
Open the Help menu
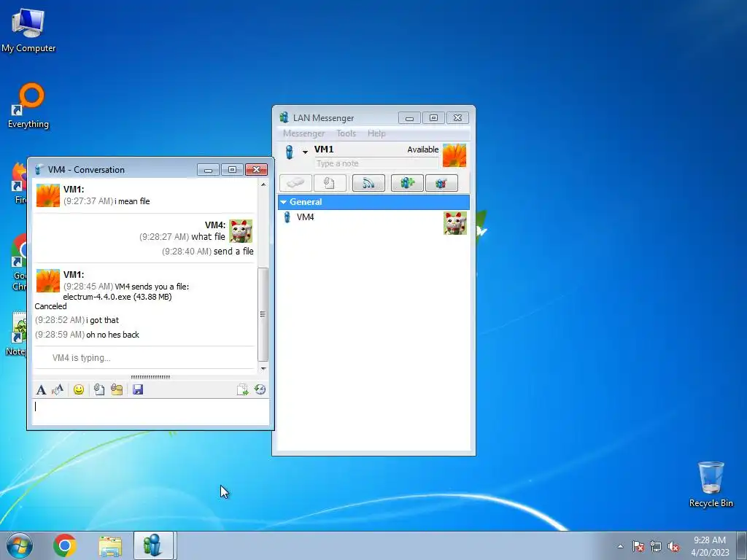376,133
